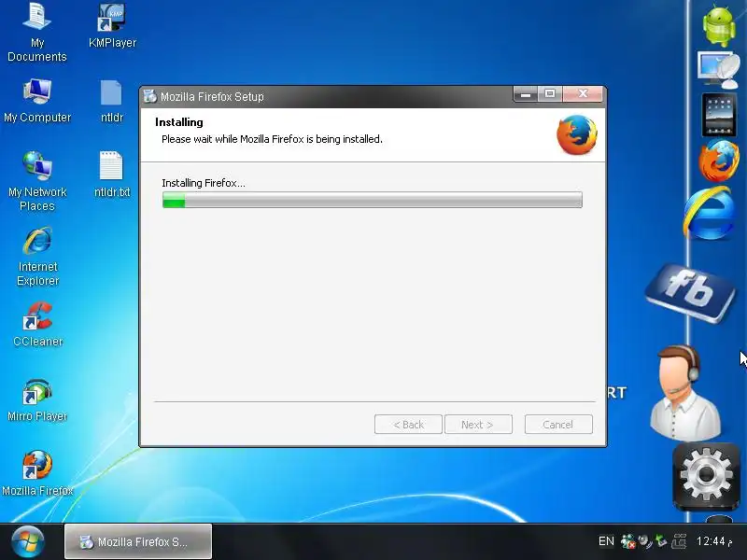This screenshot has width=747, height=560.
Task: Click the Start orb button
Action: [x=28, y=541]
